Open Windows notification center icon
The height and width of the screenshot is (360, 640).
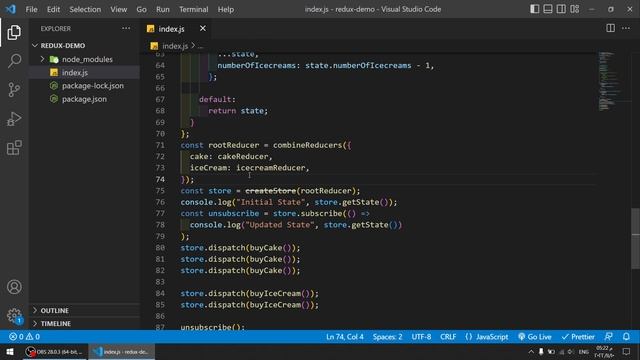626,351
